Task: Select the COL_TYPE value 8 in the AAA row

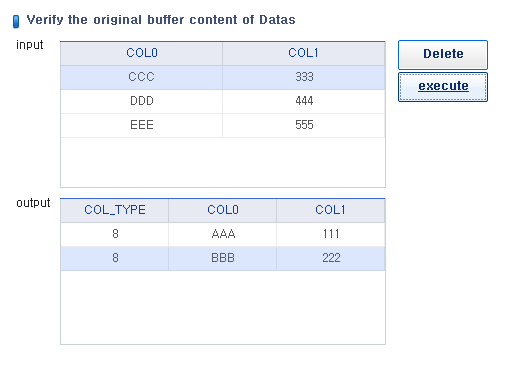Action: point(115,234)
